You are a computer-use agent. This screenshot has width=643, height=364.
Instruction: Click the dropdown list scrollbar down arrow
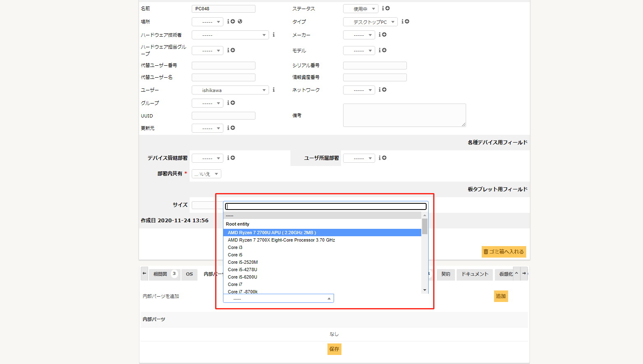(425, 290)
